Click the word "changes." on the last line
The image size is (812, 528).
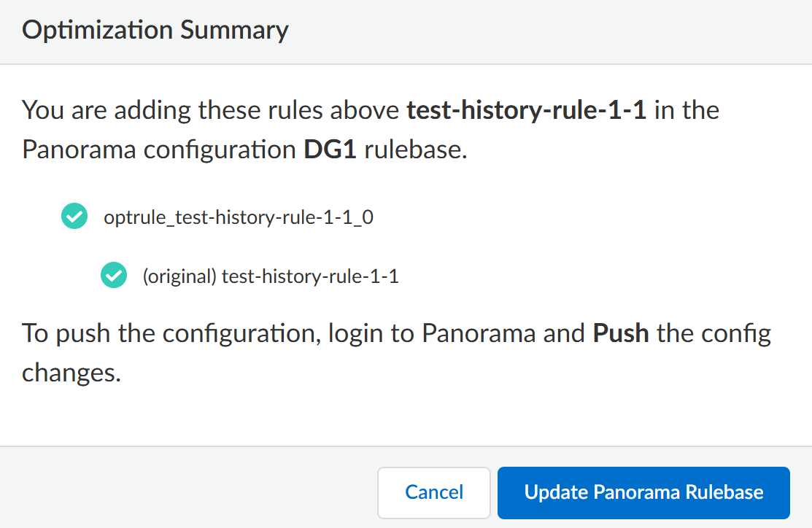71,372
